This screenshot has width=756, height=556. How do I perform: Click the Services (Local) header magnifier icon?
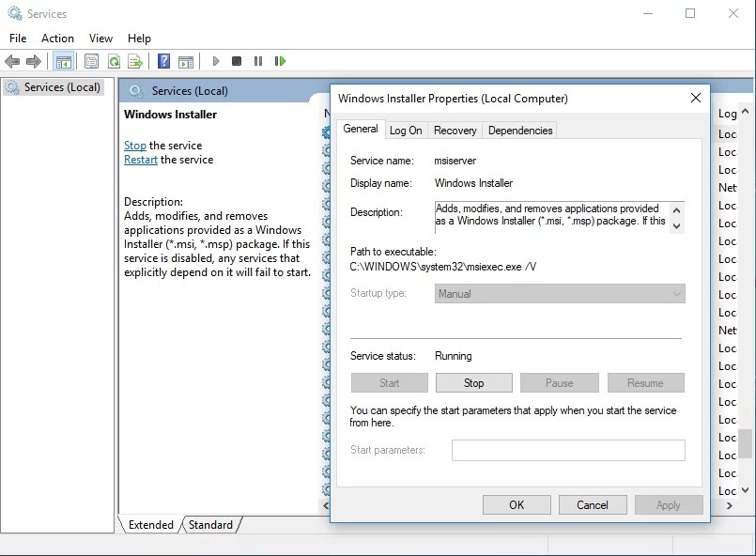coord(136,91)
